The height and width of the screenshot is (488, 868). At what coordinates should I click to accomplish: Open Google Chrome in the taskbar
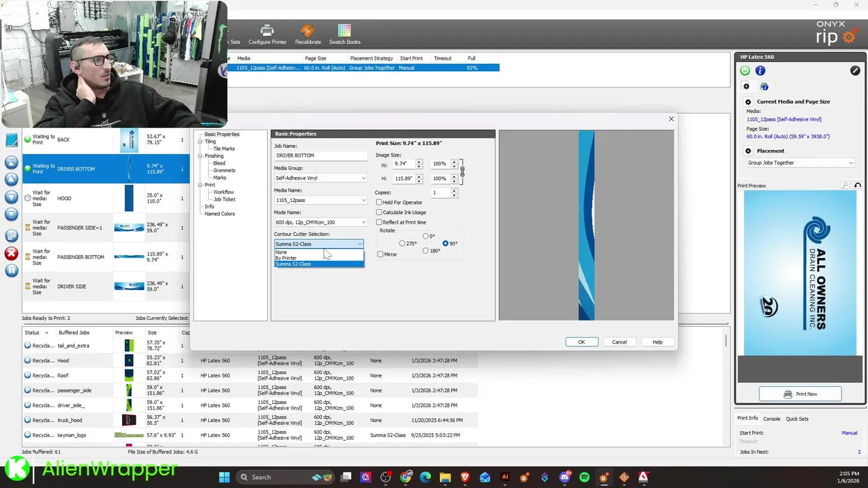(x=406, y=477)
